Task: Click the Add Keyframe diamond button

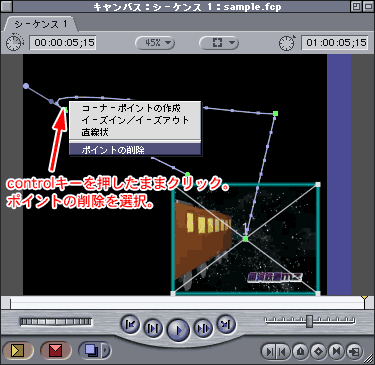Action: point(319,351)
